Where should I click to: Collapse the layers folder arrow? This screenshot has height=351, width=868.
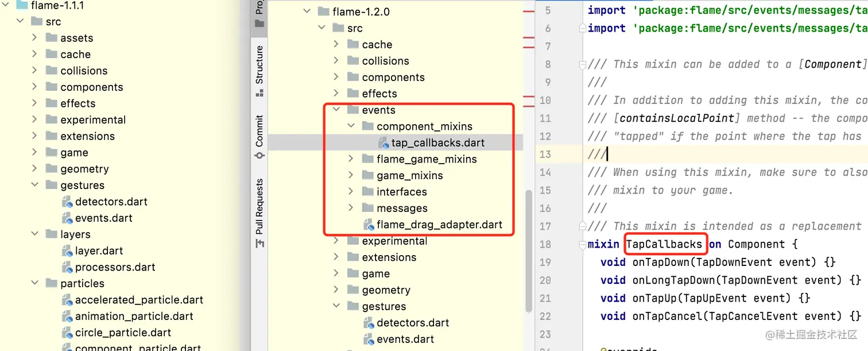coord(34,234)
